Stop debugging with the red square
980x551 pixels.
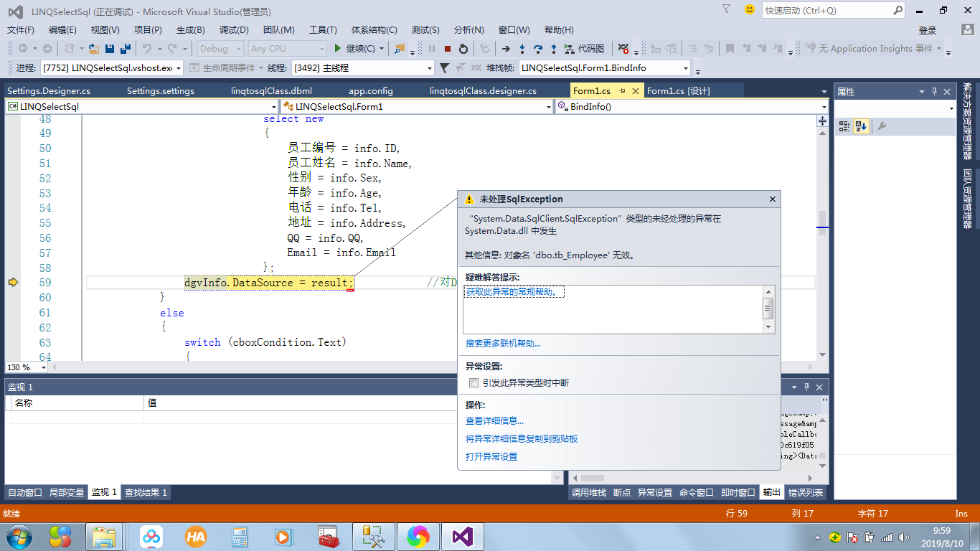448,49
